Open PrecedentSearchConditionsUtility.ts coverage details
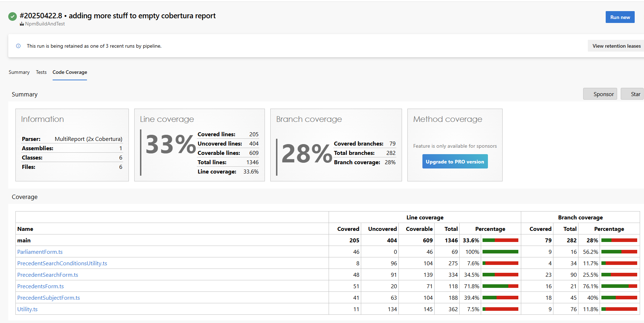 pos(62,263)
